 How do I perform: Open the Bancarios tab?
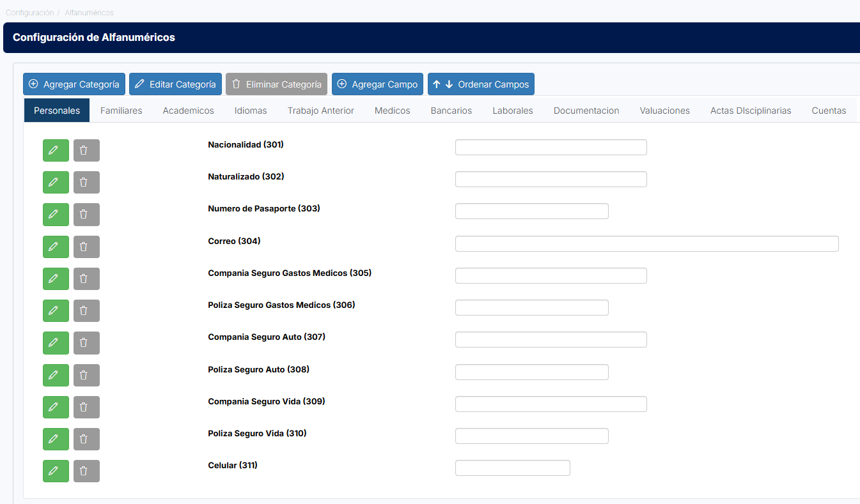point(451,111)
